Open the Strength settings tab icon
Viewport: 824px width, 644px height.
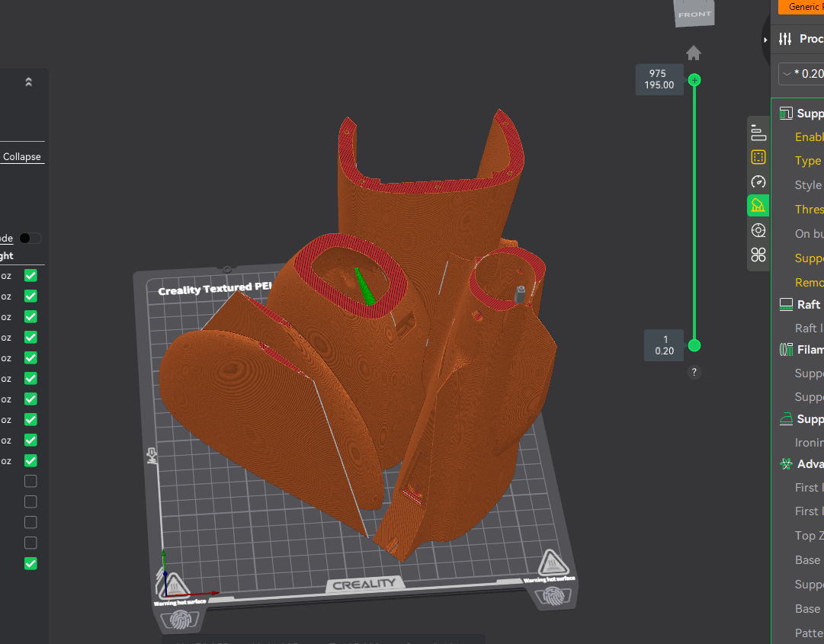tap(758, 157)
